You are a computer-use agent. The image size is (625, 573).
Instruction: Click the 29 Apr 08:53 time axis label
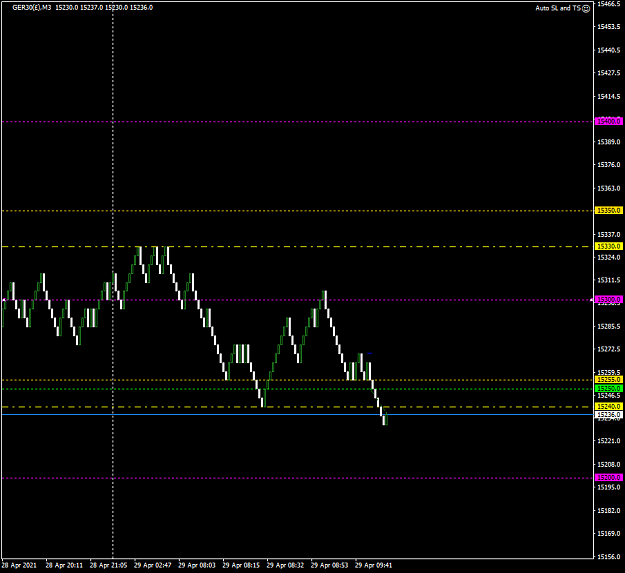pyautogui.click(x=330, y=565)
